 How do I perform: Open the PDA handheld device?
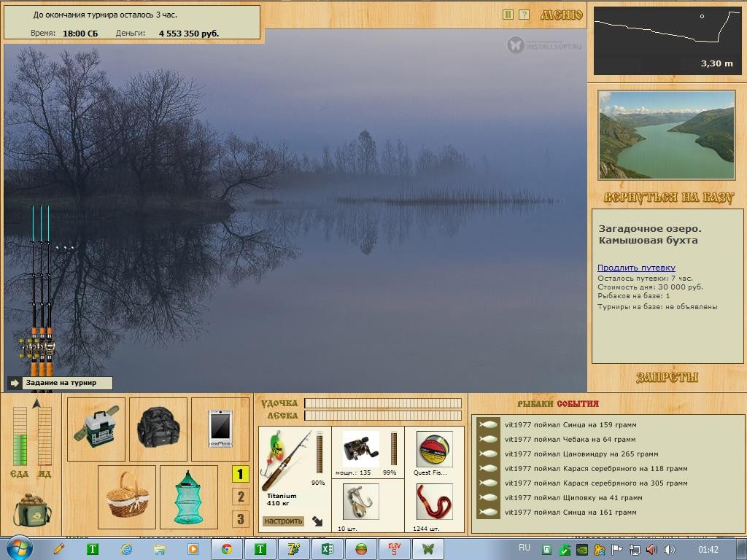pyautogui.click(x=220, y=429)
